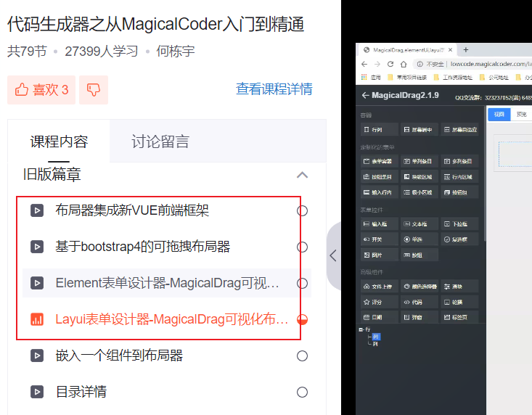Select the 下拉框 form control
Screen dimensions: 532x415
[x=459, y=223]
